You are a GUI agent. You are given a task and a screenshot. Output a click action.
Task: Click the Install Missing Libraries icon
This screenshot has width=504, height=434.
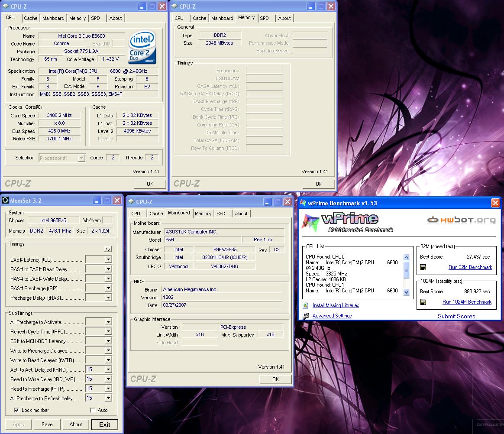(306, 305)
